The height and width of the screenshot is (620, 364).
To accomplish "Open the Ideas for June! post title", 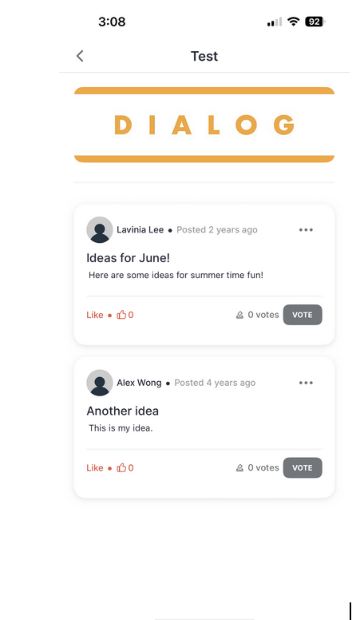I will point(128,258).
